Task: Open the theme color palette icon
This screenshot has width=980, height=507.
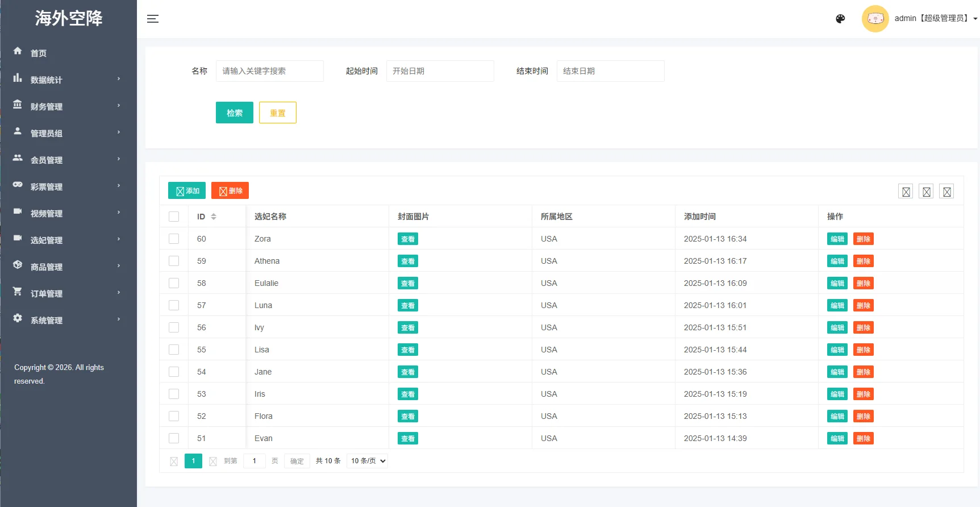Action: pyautogui.click(x=840, y=19)
